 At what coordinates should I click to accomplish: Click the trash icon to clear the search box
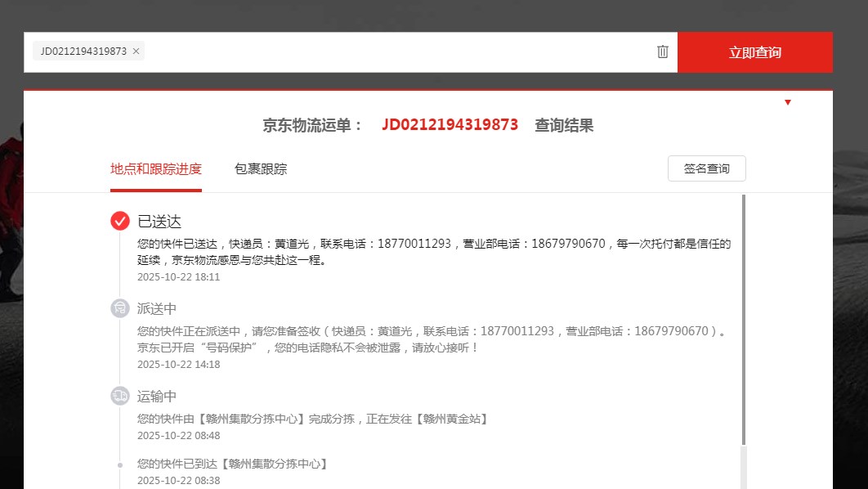[662, 52]
